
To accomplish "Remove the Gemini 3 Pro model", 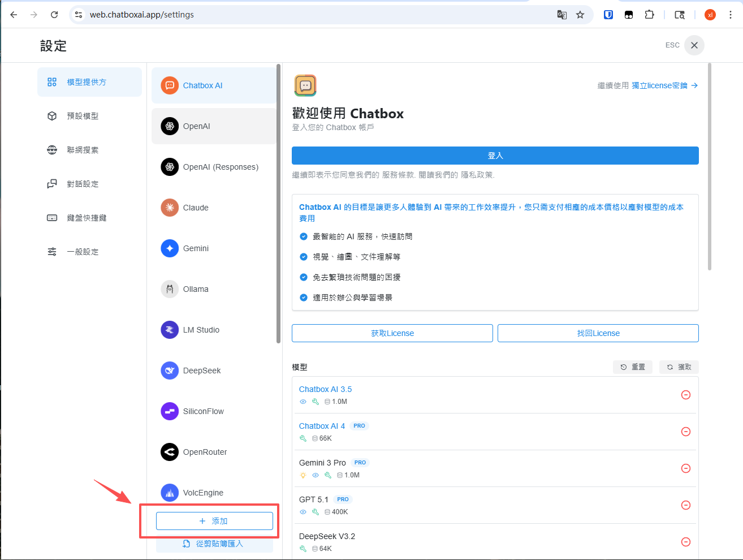I will (x=686, y=468).
